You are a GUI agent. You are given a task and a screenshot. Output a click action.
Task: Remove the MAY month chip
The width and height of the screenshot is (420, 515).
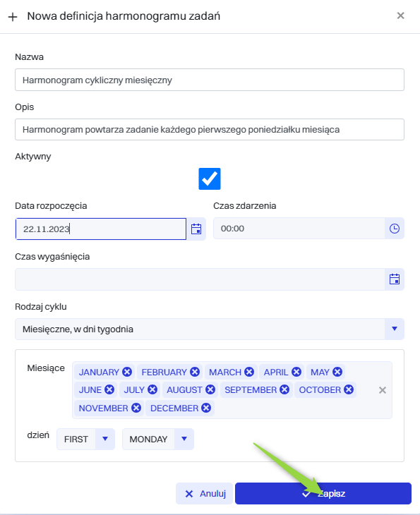(x=337, y=372)
